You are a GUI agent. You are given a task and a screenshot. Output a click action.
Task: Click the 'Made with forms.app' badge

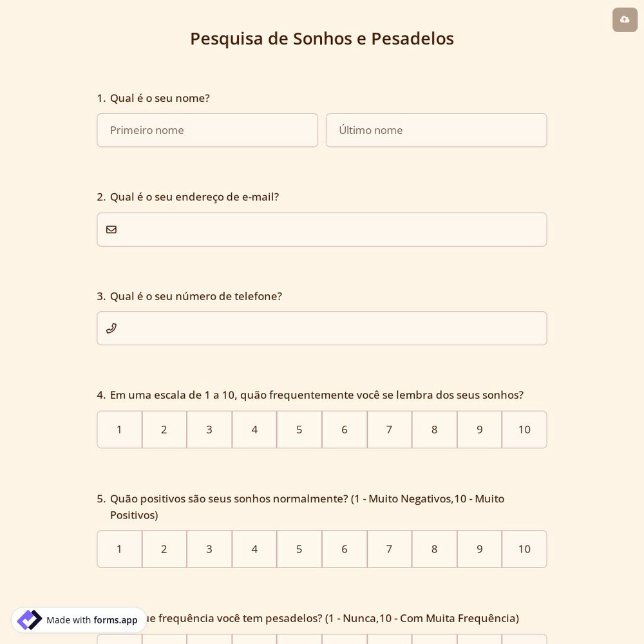79,620
